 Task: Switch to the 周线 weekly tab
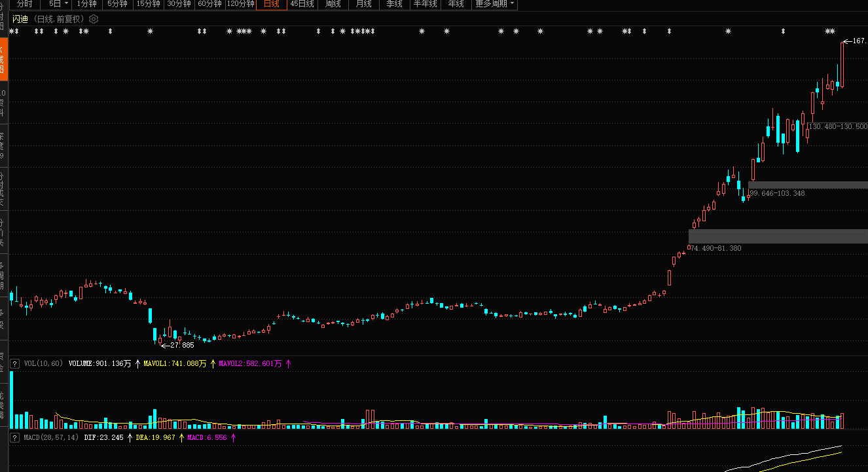point(333,4)
